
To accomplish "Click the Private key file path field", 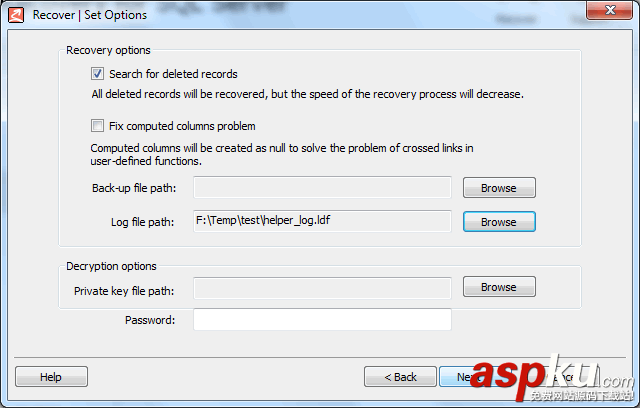I will coord(322,288).
